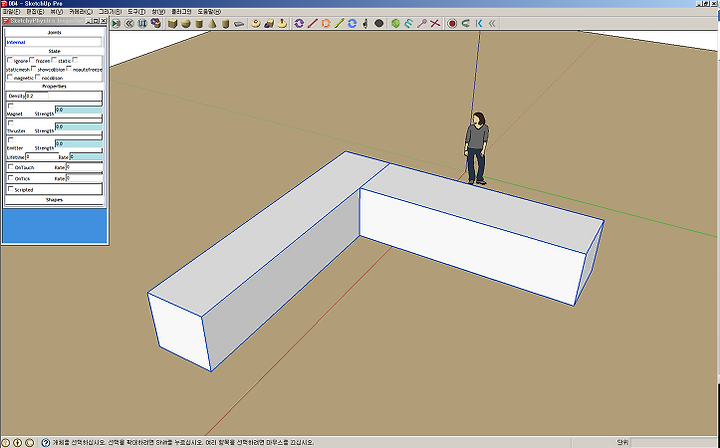Open the 도움말(H) menu
720x448 pixels.
[209, 11]
